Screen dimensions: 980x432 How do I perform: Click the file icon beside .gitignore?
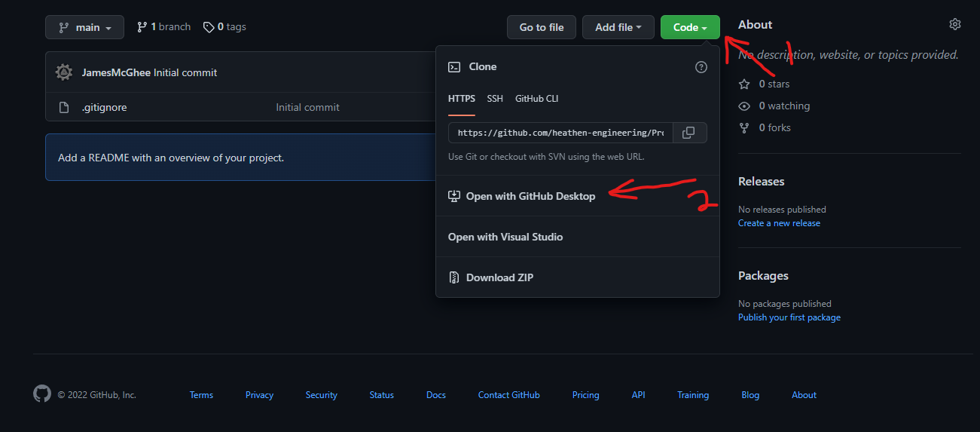click(x=64, y=107)
